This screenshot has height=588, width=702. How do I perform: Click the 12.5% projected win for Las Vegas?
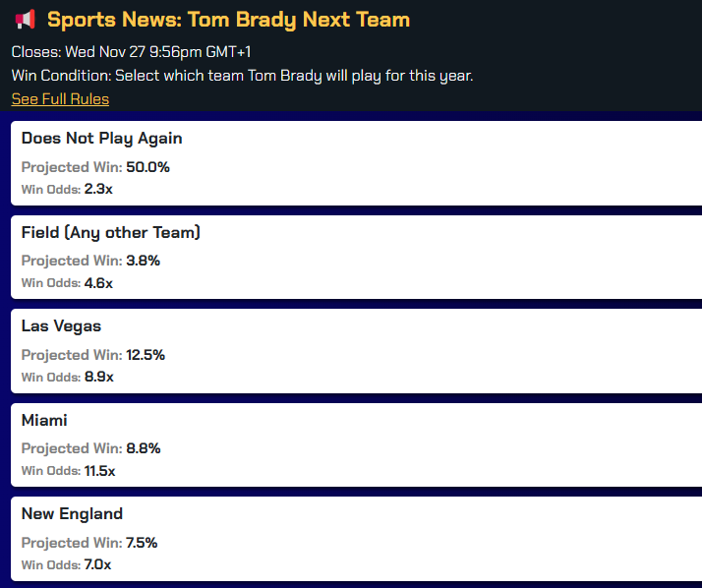tap(146, 355)
